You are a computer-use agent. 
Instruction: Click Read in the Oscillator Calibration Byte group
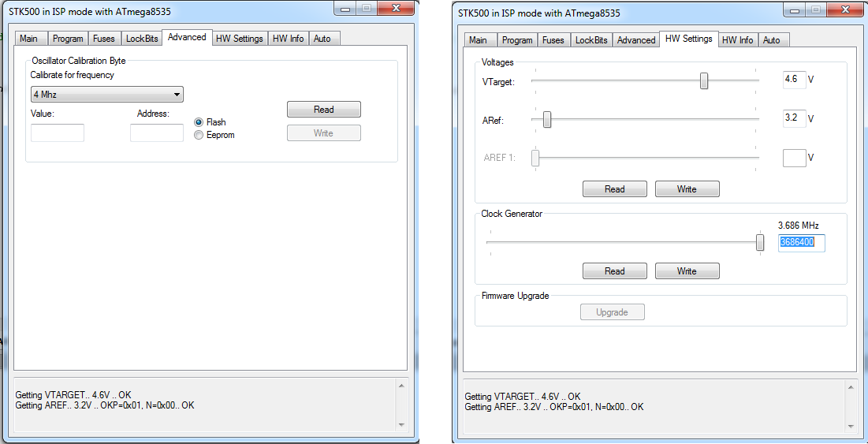[323, 110]
